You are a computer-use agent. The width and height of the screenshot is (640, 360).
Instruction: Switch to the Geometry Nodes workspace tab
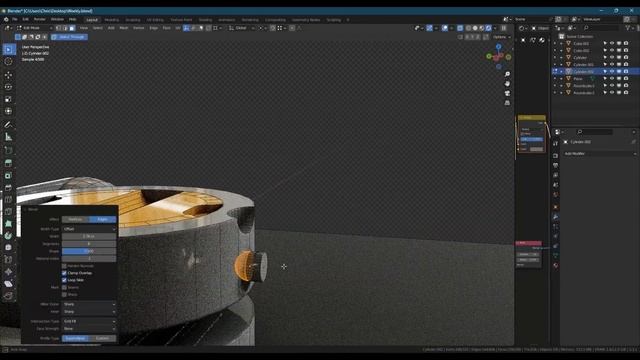(x=306, y=20)
